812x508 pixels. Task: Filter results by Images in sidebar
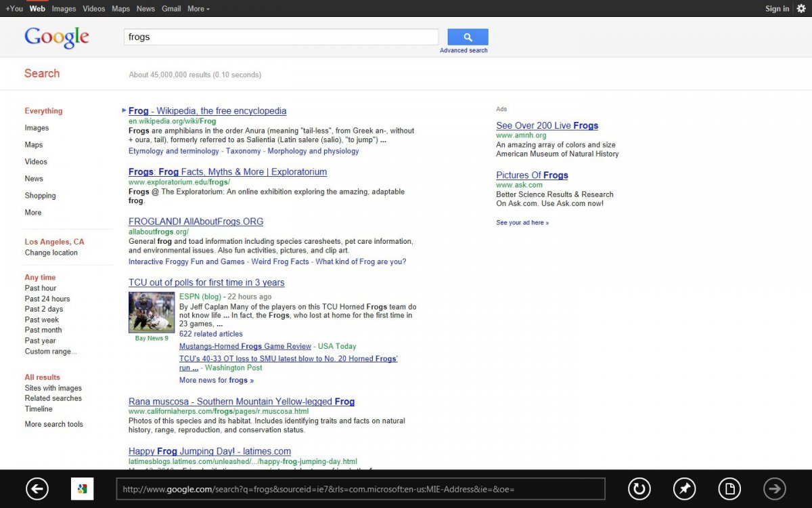(37, 128)
